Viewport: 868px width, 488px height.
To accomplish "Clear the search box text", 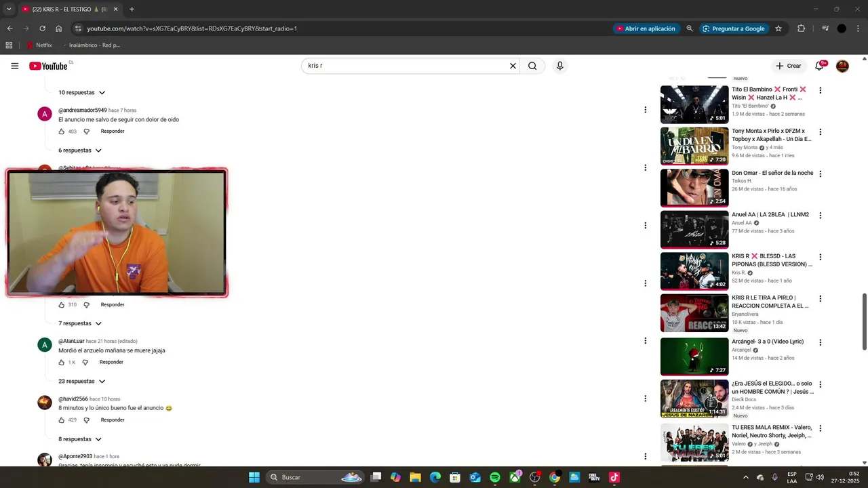I will (513, 66).
